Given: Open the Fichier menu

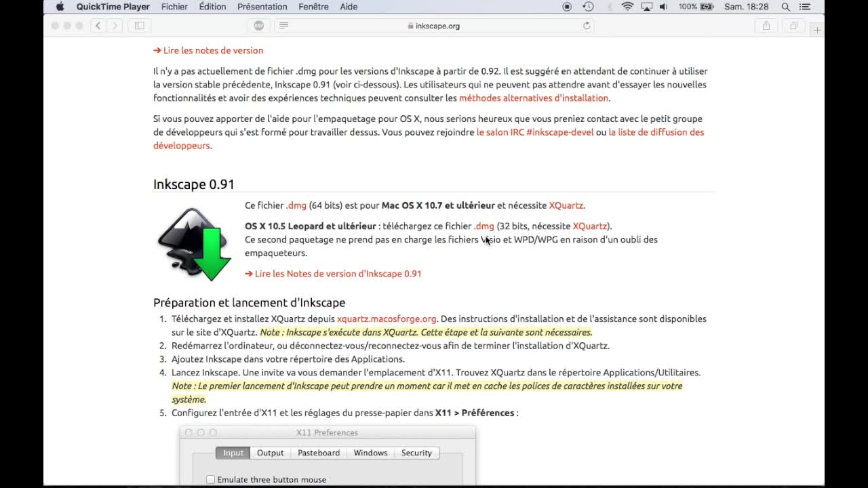Looking at the screenshot, I should coord(174,7).
